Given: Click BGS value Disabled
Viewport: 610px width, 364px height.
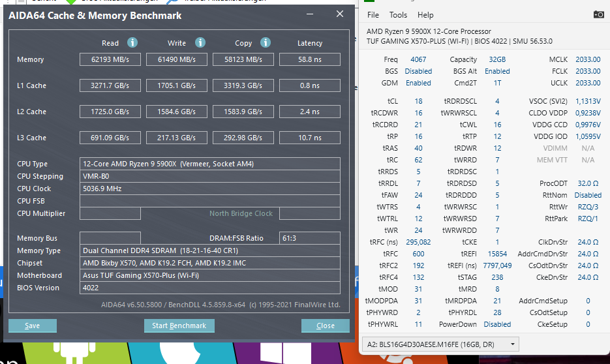Looking at the screenshot, I should coord(418,71).
